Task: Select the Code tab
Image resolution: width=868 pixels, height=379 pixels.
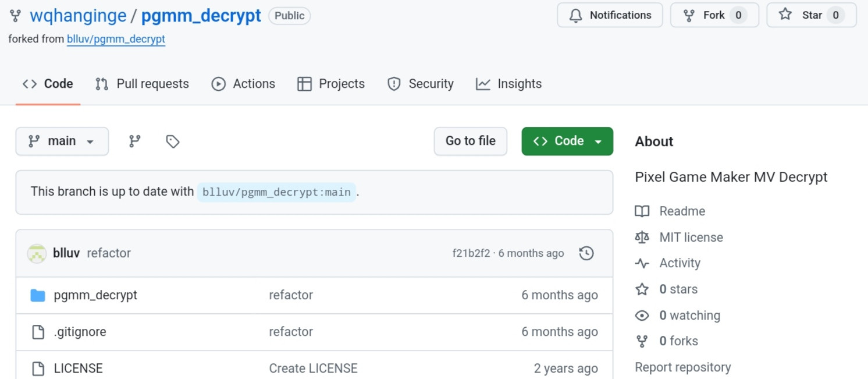Action: click(48, 84)
